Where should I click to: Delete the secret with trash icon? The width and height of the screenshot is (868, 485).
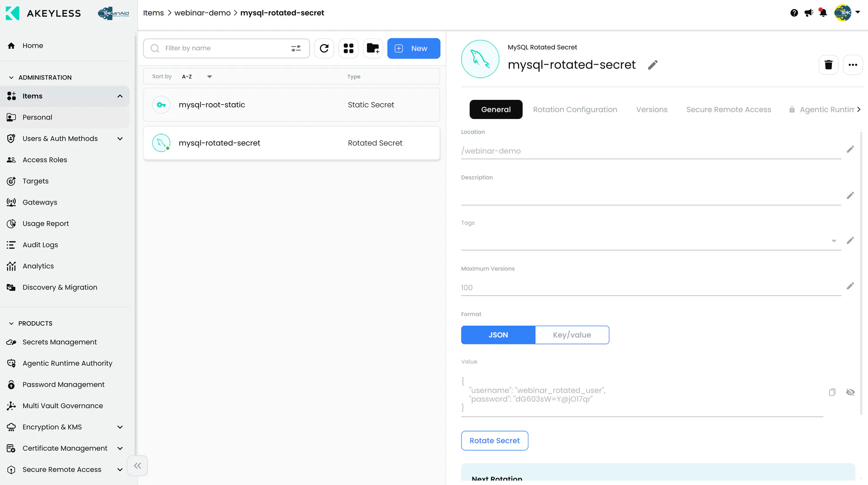click(x=828, y=65)
